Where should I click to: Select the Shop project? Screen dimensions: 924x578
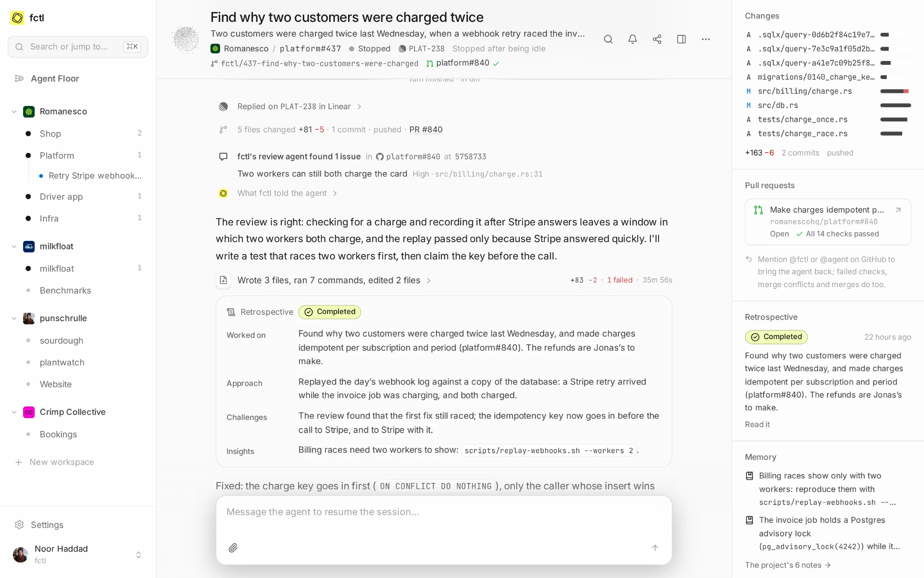pos(78,134)
